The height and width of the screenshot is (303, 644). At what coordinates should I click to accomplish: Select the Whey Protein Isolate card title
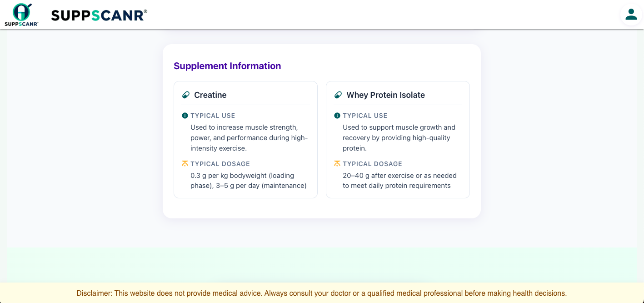tap(385, 95)
